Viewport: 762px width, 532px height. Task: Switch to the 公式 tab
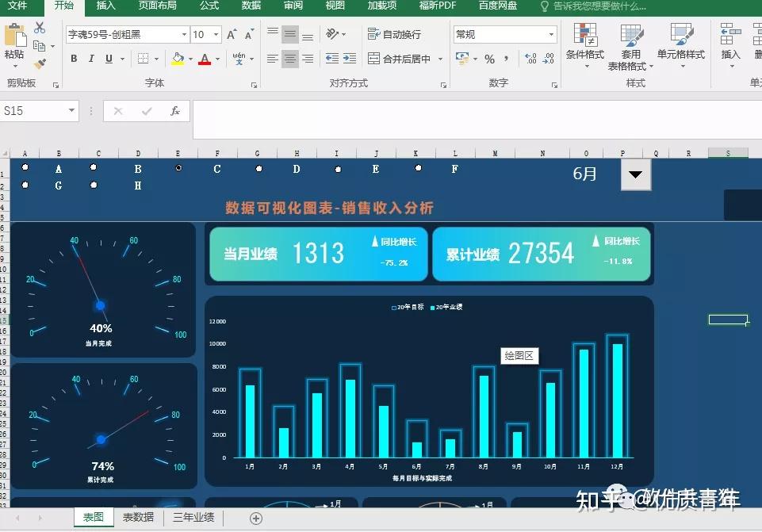(209, 6)
